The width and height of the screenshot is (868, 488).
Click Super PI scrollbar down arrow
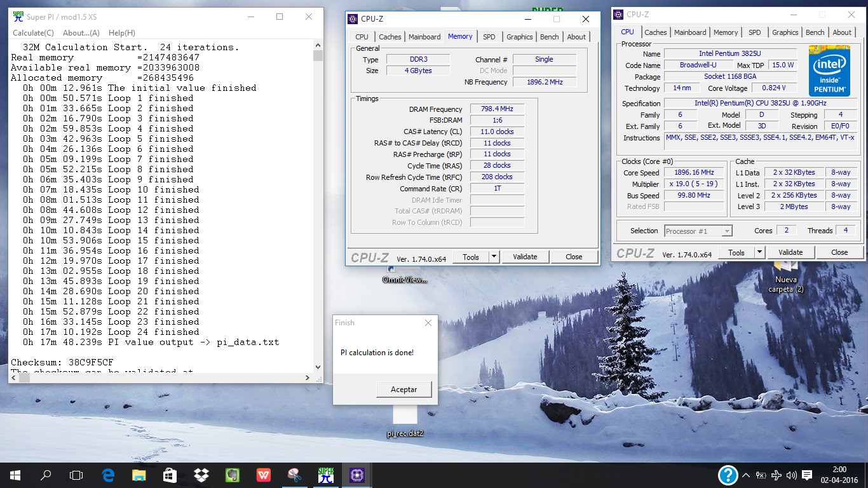point(318,367)
